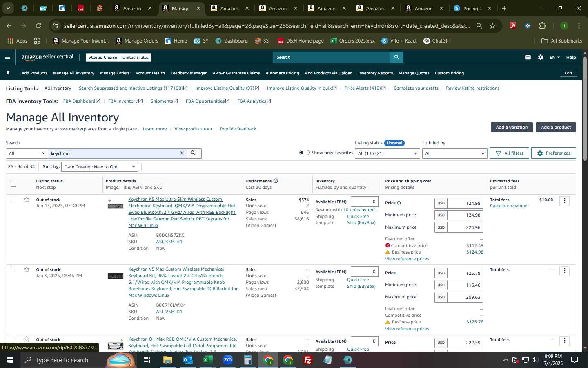
Task: Toggle Show only Favorites switch
Action: pyautogui.click(x=304, y=153)
